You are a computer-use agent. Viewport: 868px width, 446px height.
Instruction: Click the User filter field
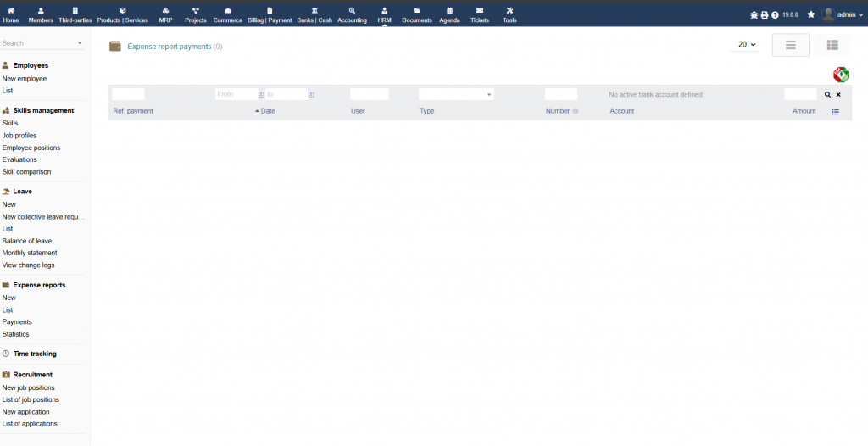[x=370, y=94]
